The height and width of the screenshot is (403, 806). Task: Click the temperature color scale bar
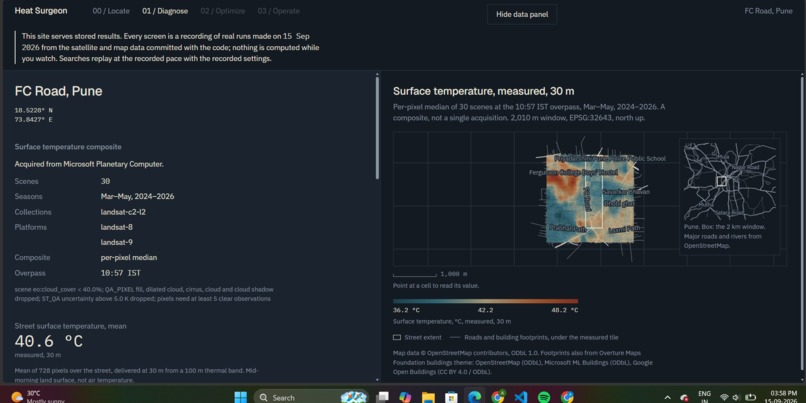click(485, 301)
